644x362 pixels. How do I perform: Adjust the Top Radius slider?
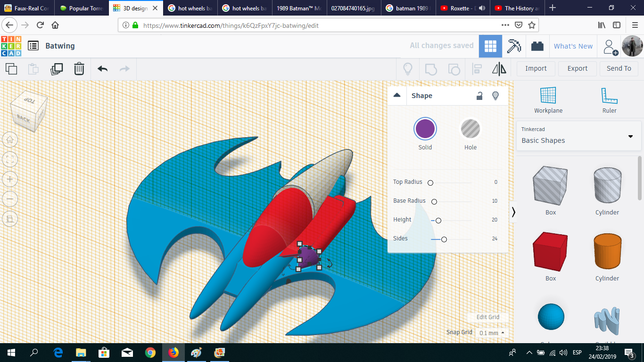430,182
